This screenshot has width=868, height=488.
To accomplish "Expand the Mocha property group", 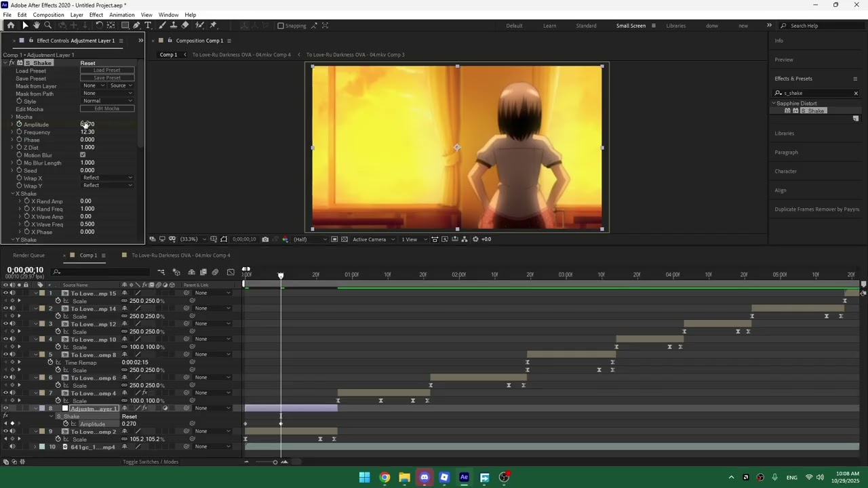I will 12,117.
